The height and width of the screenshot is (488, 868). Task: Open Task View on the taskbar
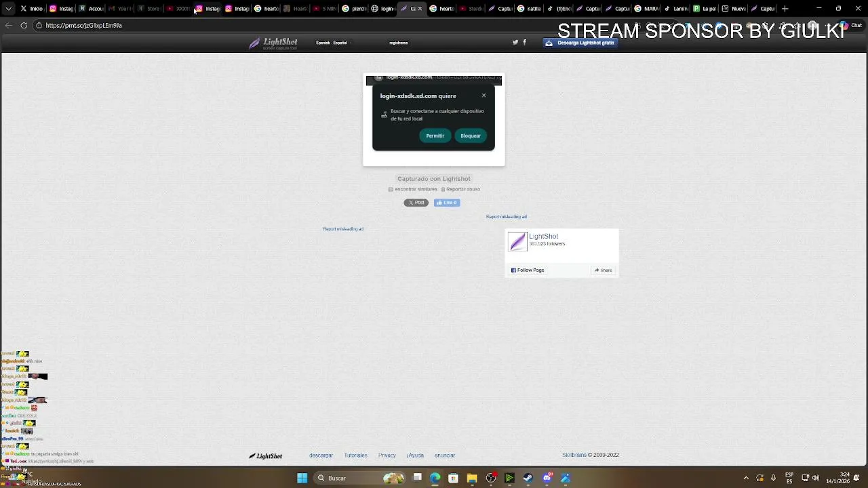tap(418, 478)
